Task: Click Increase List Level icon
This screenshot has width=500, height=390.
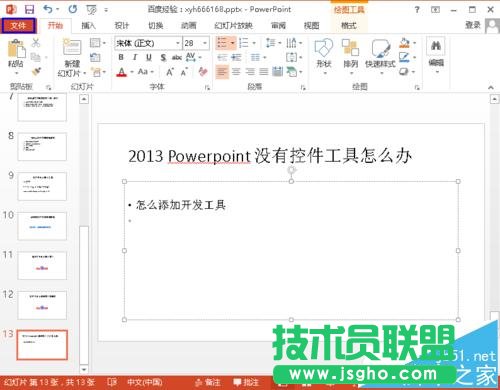Action: [236, 57]
